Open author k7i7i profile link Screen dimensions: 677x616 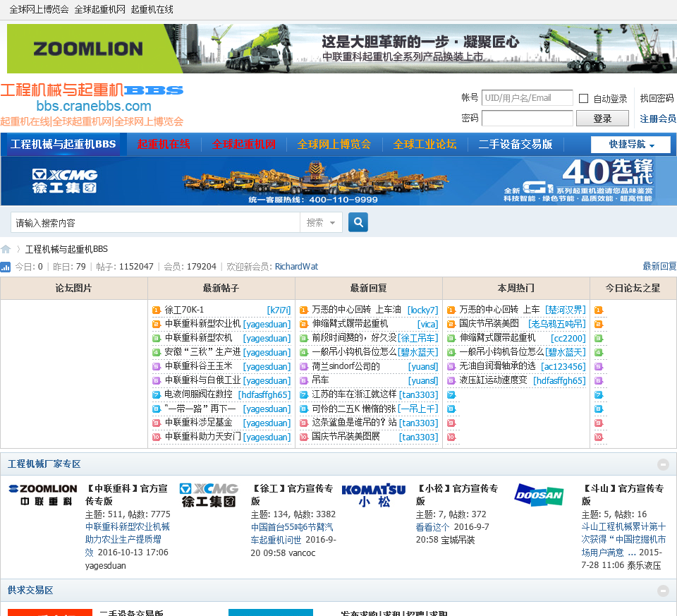tap(279, 310)
